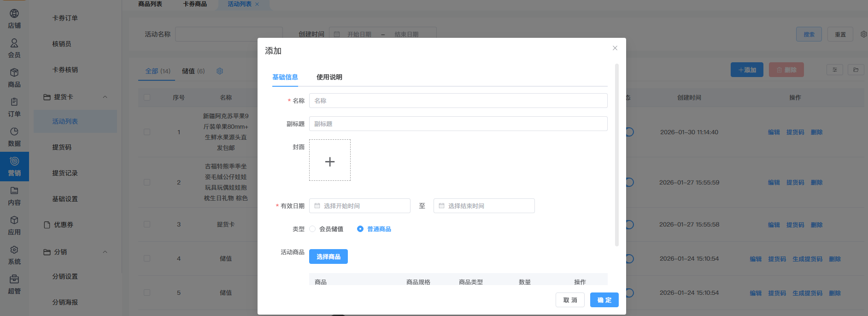Open the 订单 order sidebar icon
Viewport: 868px width, 316px height.
click(14, 107)
